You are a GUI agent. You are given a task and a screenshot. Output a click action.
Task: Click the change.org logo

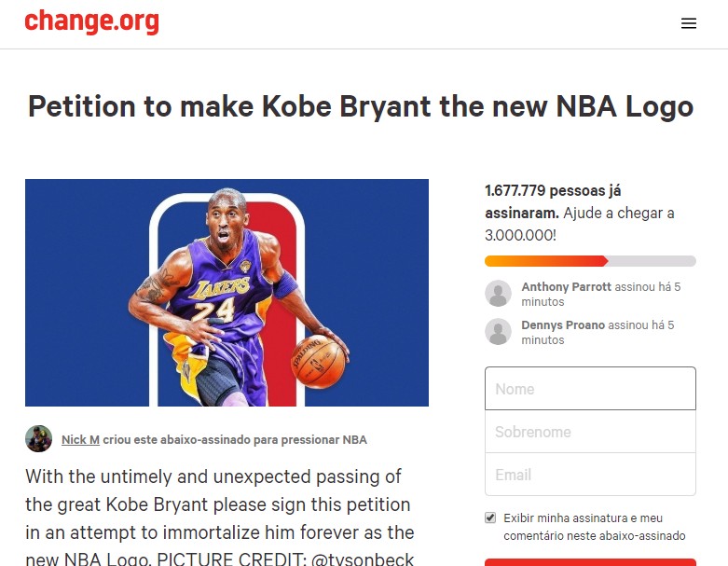(x=91, y=21)
